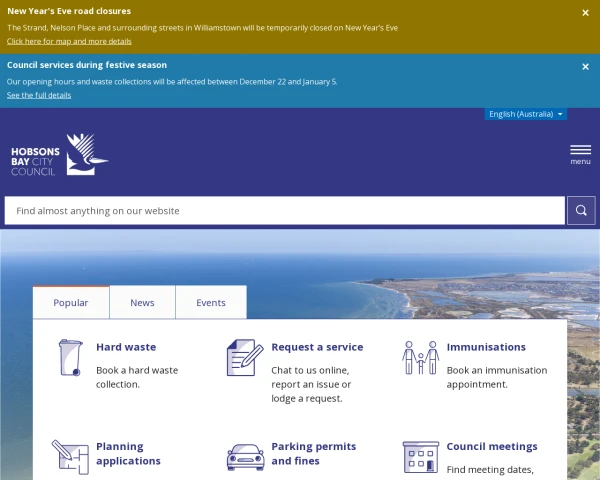This screenshot has width=600, height=480.
Task: Switch to the News tab
Action: (x=142, y=302)
